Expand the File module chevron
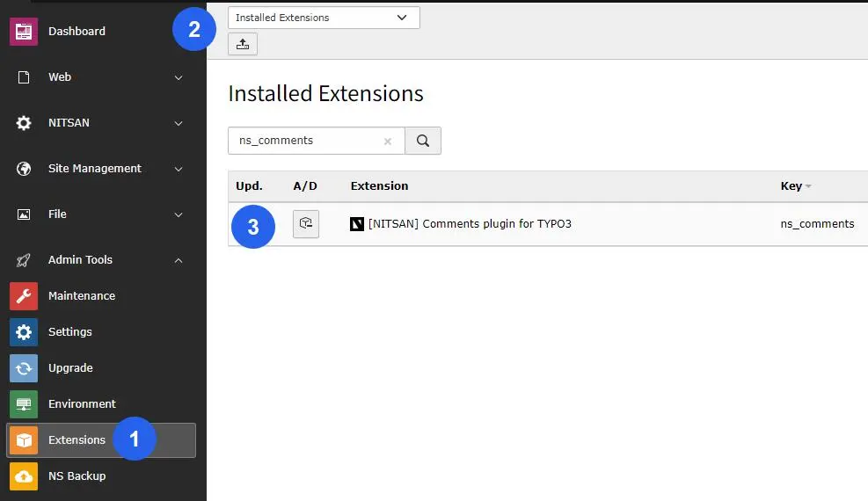868x501 pixels. [179, 215]
